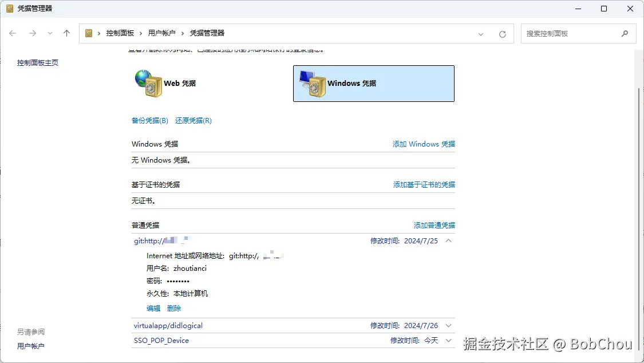Select 用户帐户 in the breadcrumb
The width and height of the screenshot is (644, 363).
[x=161, y=33]
